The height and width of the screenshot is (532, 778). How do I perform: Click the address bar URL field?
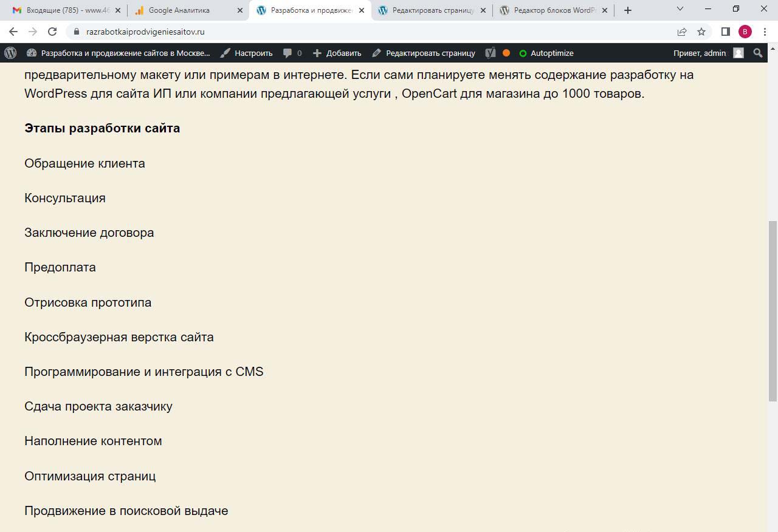click(x=365, y=32)
